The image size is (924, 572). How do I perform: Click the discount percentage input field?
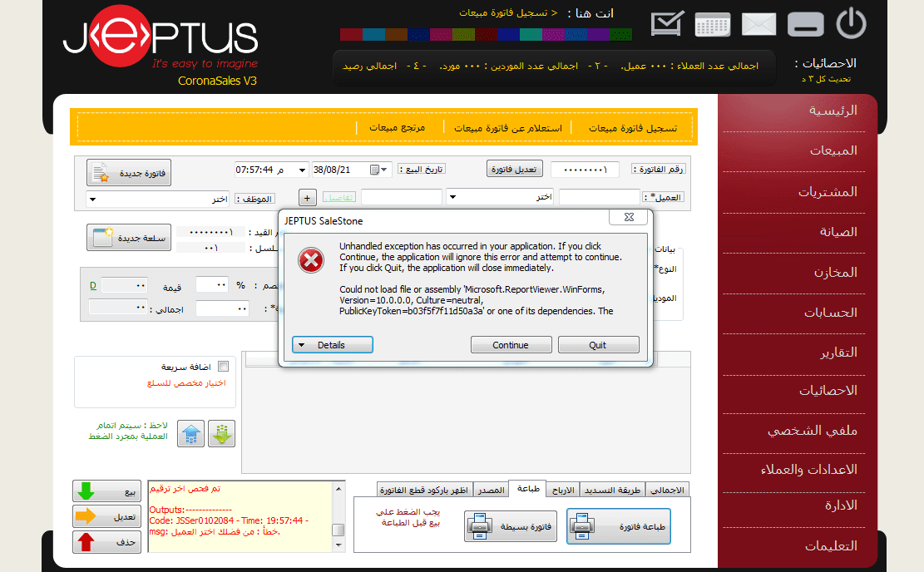click(x=211, y=285)
